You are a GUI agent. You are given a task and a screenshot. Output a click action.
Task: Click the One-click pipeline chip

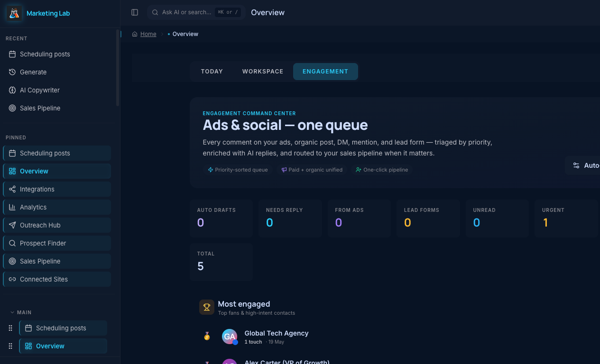[x=382, y=170]
